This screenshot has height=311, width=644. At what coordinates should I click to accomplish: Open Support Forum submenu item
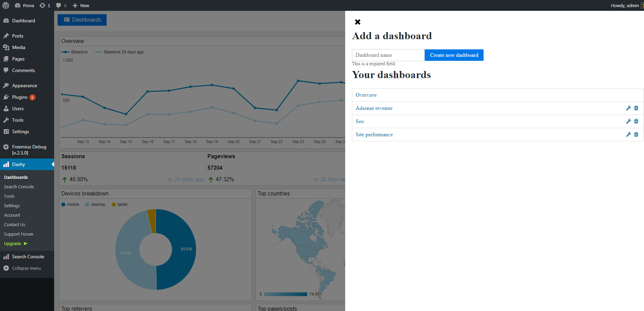19,234
